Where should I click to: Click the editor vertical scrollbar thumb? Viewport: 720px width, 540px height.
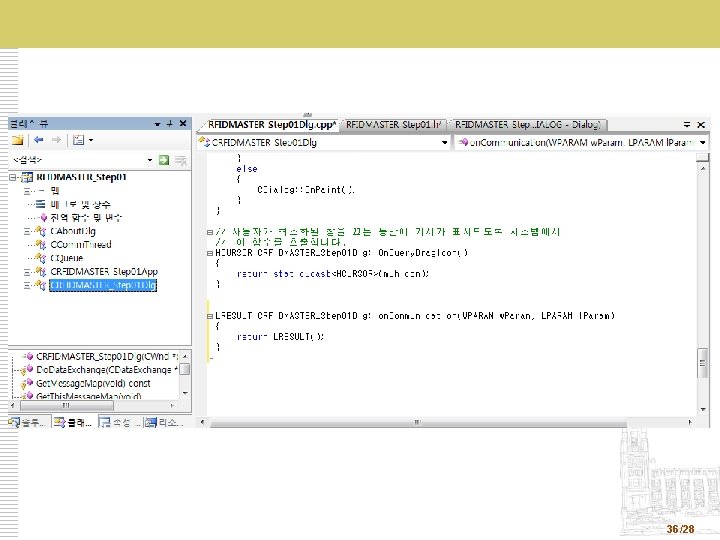pyautogui.click(x=703, y=363)
